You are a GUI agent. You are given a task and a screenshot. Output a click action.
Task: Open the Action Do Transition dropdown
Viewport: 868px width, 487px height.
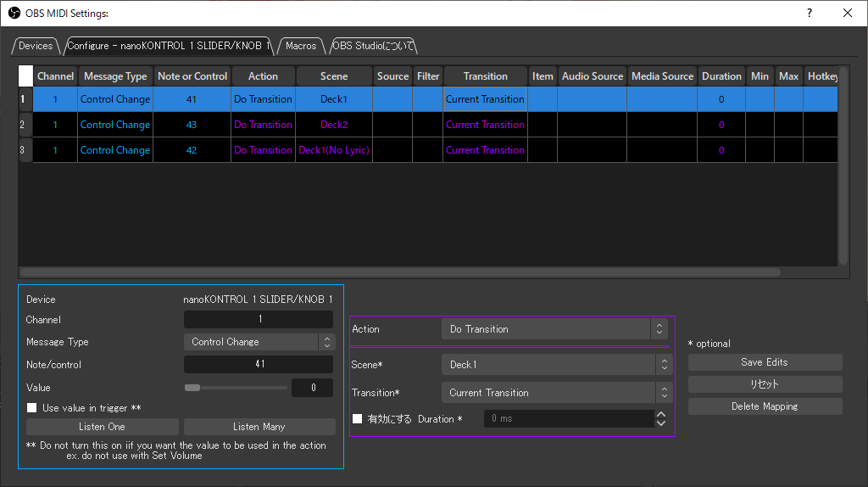pyautogui.click(x=554, y=329)
